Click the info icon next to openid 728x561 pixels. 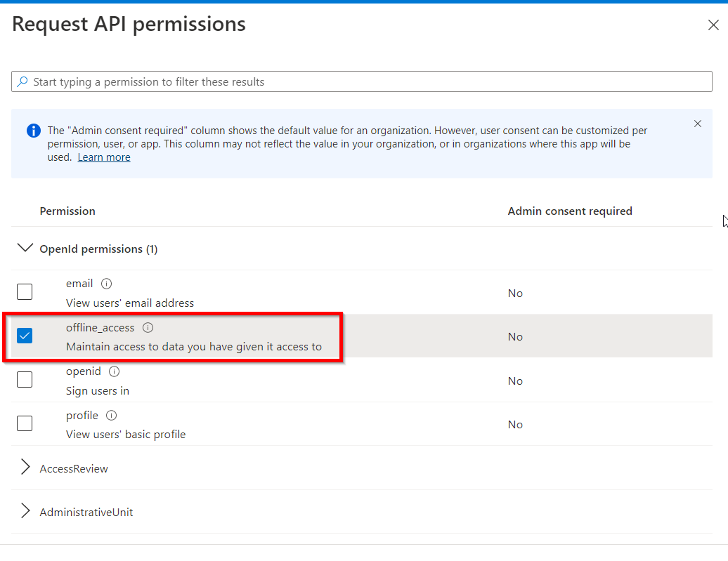[114, 371]
